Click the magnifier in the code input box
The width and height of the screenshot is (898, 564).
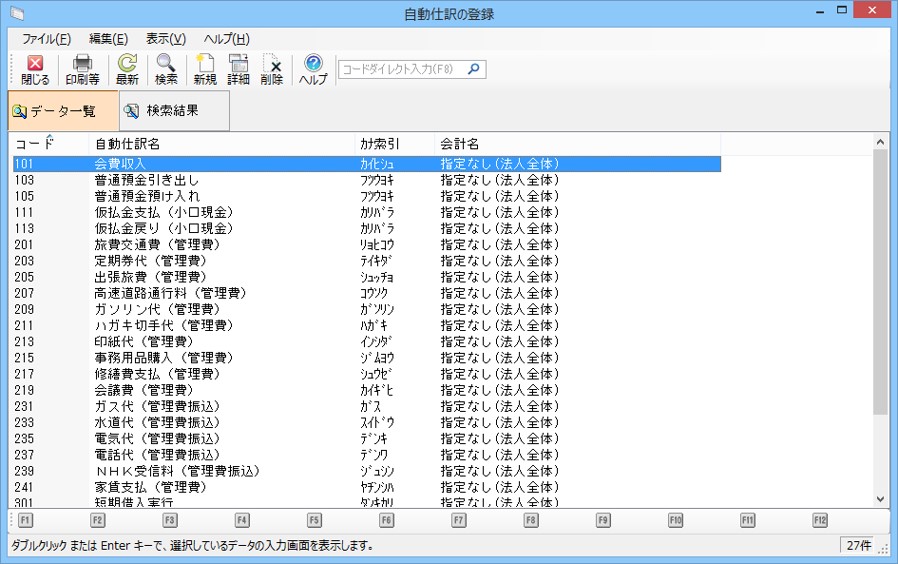[x=474, y=69]
